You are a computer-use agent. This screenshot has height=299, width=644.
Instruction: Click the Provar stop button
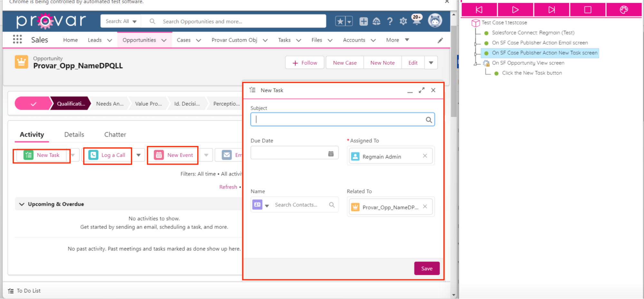(588, 10)
